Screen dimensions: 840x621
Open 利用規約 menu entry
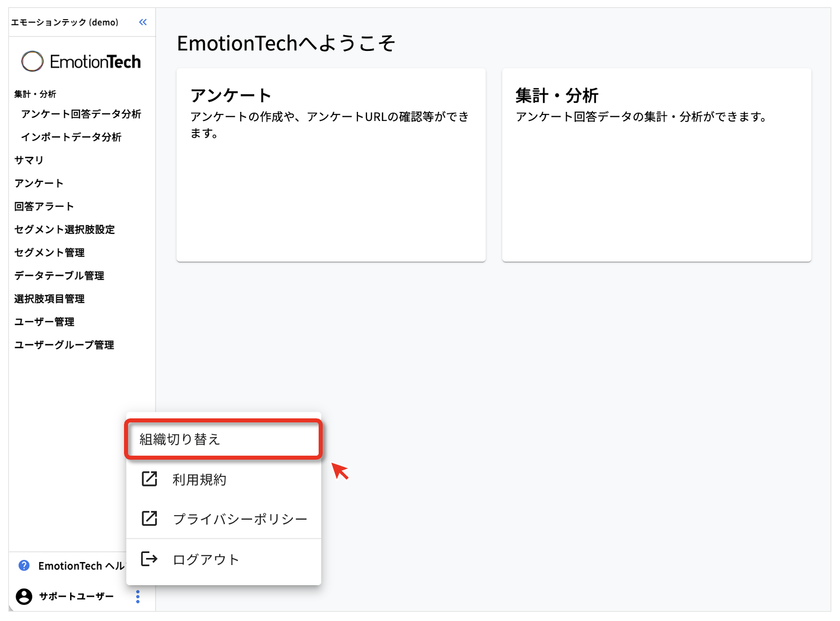[x=199, y=479]
